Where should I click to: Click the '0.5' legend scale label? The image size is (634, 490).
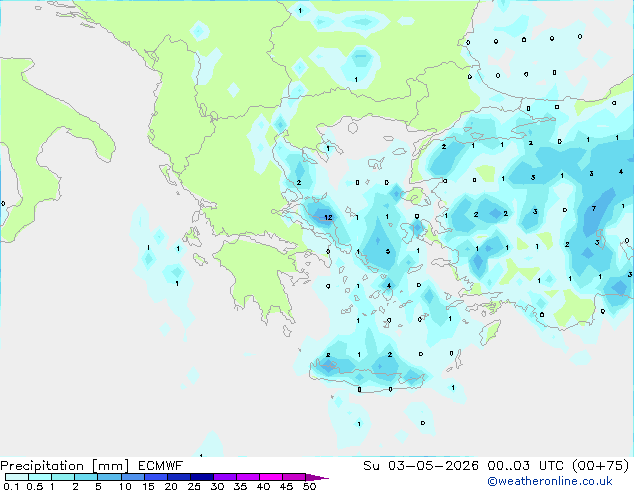[35, 486]
